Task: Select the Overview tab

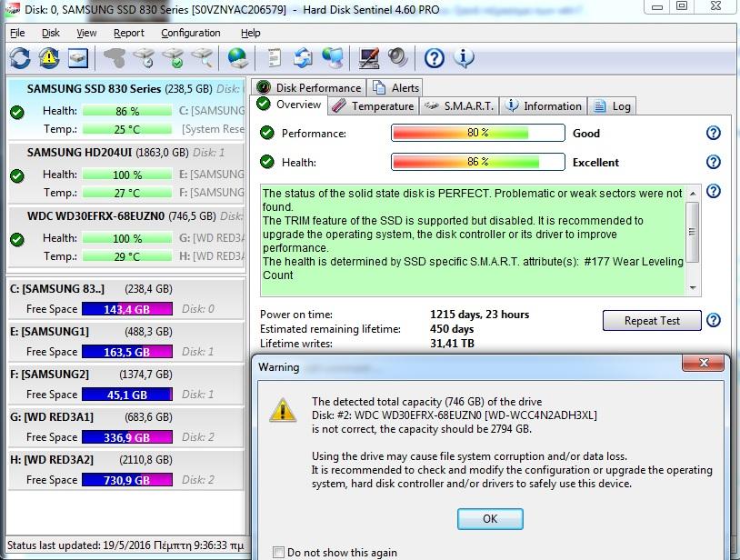Action: [x=289, y=105]
